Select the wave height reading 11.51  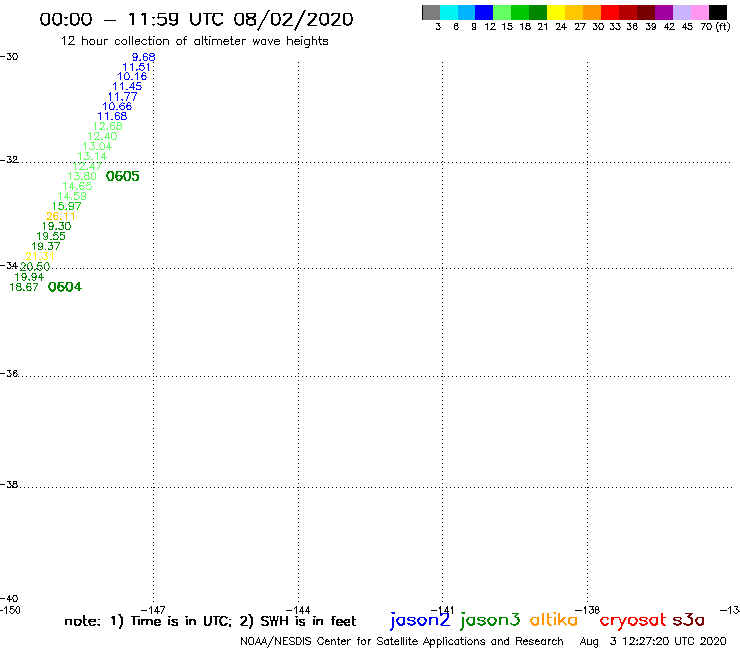click(x=136, y=67)
